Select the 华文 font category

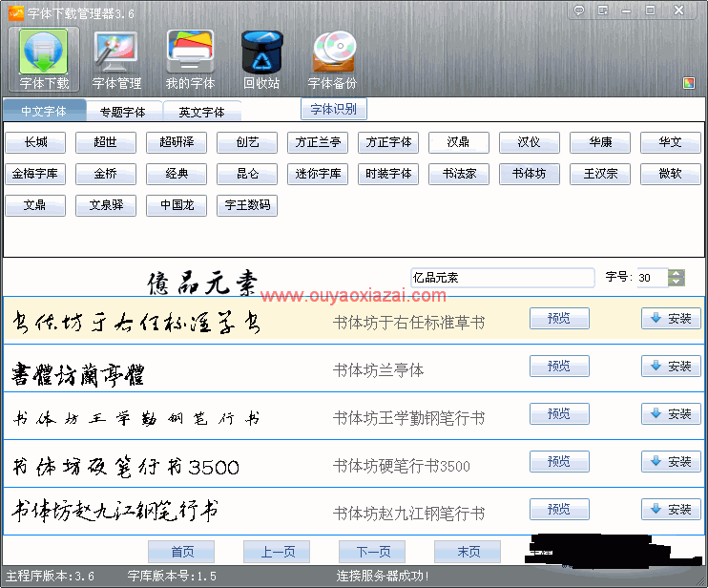click(671, 142)
